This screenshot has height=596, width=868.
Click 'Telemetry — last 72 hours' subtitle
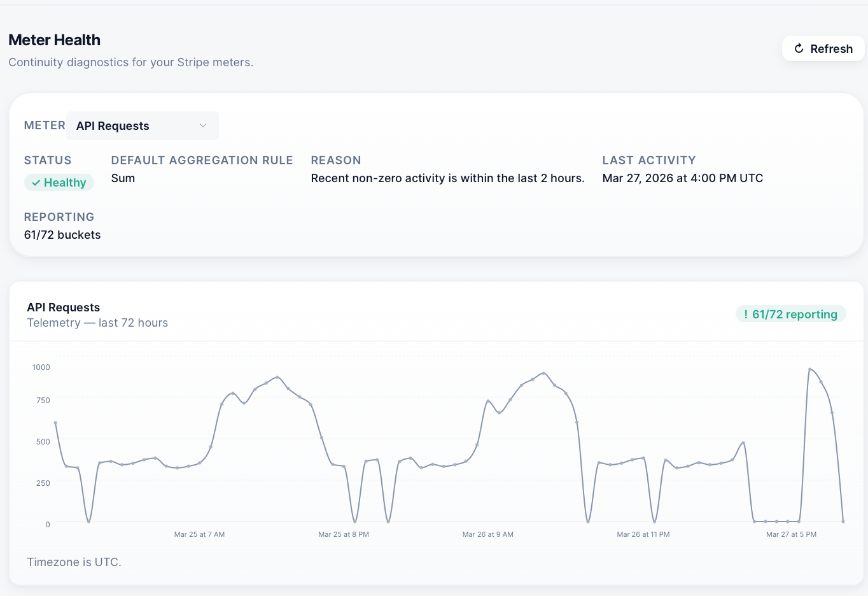click(97, 323)
